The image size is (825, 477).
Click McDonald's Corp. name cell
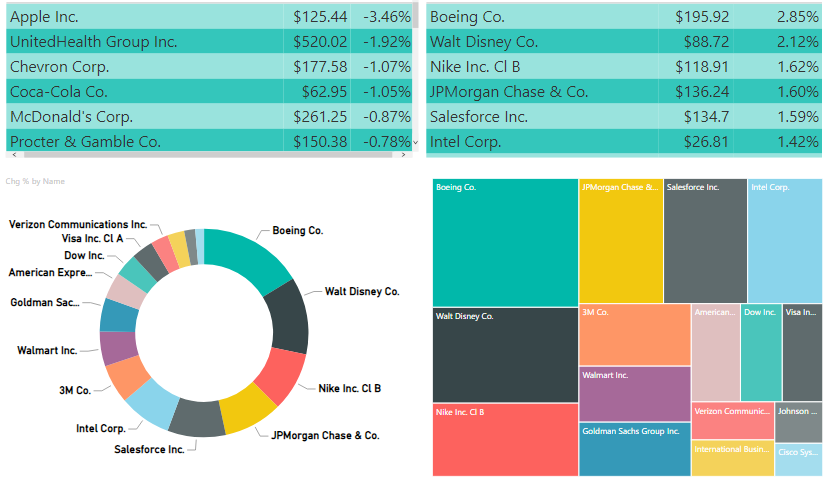(x=145, y=117)
